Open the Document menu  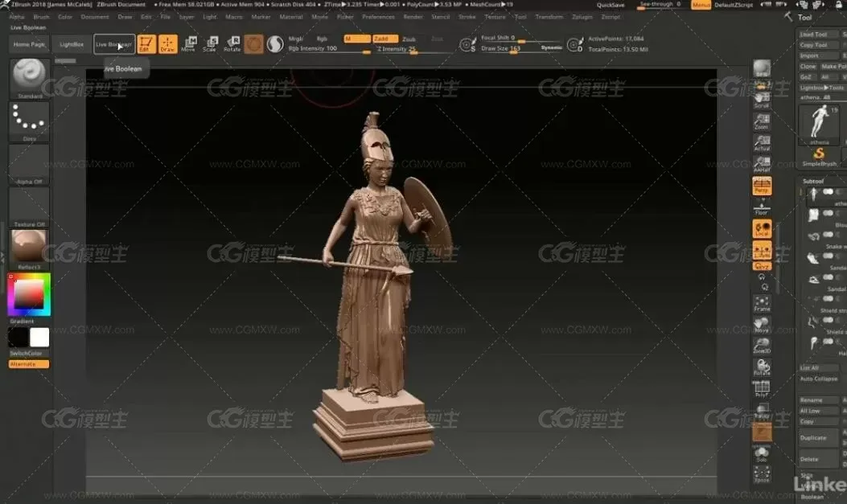(95, 17)
